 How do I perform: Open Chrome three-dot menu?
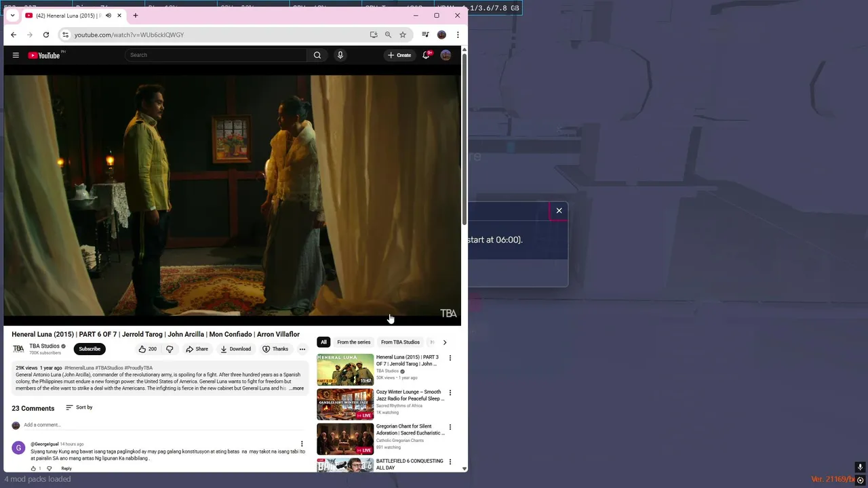(x=458, y=35)
